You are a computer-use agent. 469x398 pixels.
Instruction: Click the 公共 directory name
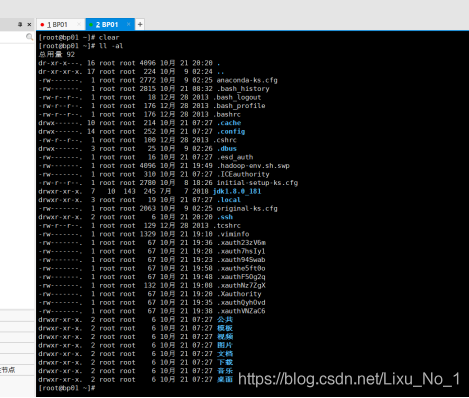[225, 320]
